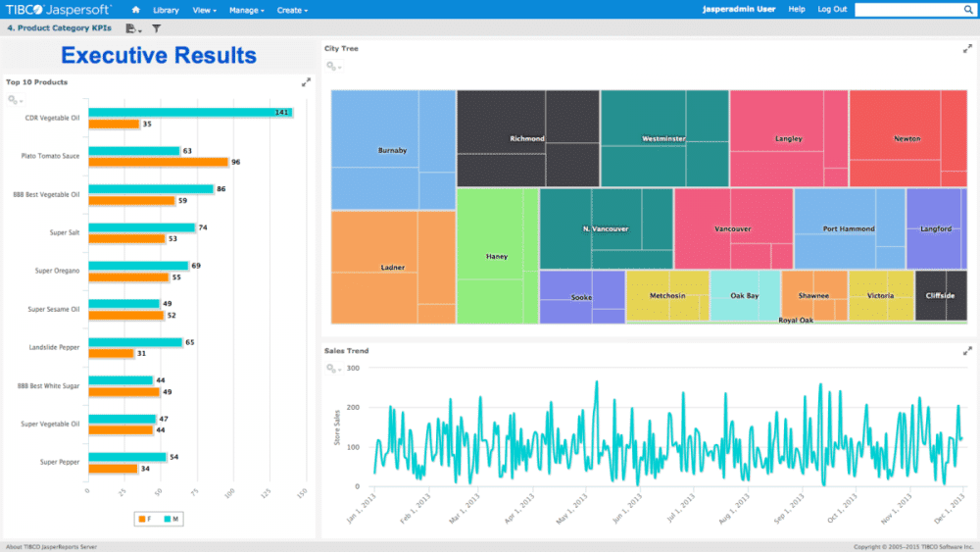This screenshot has width=980, height=552.
Task: Toggle the F series in legend
Action: pyautogui.click(x=145, y=518)
